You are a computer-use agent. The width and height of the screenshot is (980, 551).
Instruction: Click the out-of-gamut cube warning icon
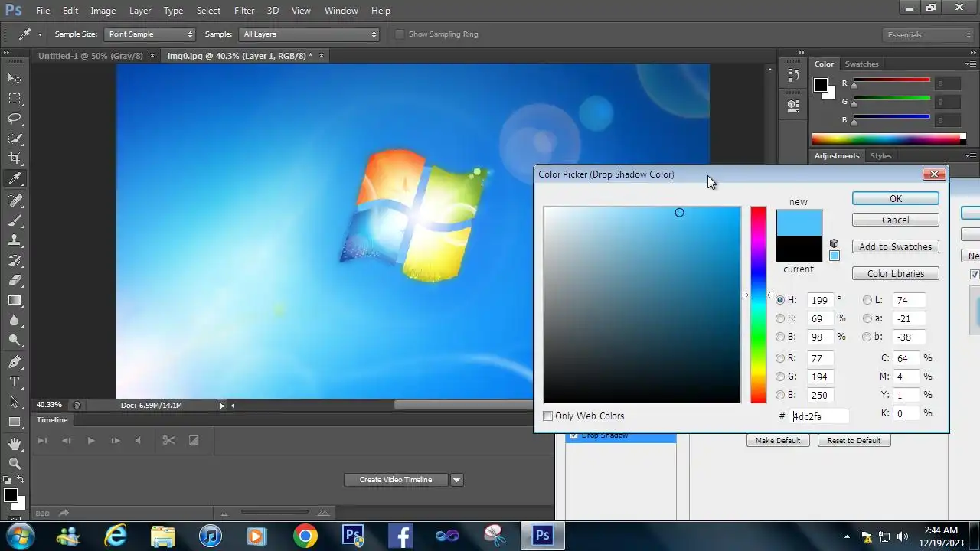click(x=834, y=243)
